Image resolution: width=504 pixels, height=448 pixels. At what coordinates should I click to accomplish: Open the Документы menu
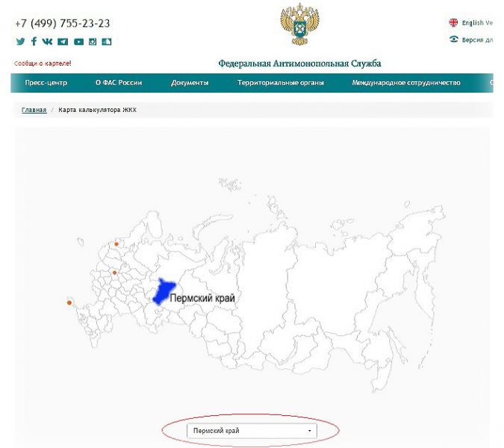(x=190, y=83)
